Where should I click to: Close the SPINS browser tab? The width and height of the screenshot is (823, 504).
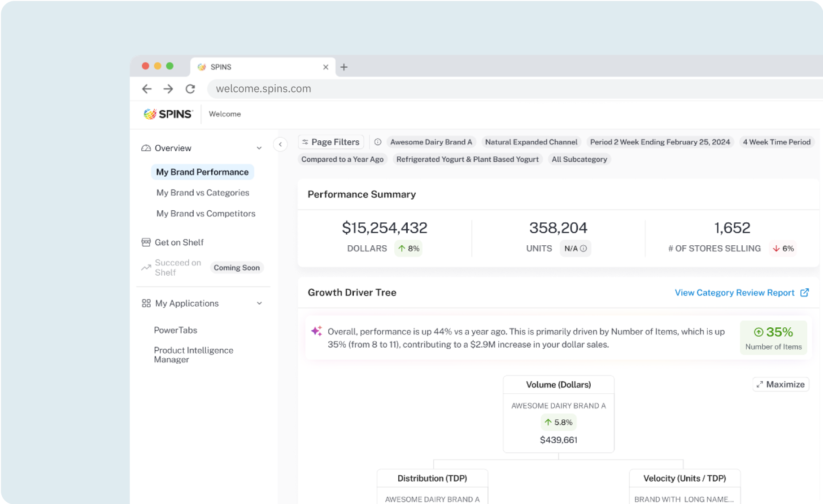[326, 67]
